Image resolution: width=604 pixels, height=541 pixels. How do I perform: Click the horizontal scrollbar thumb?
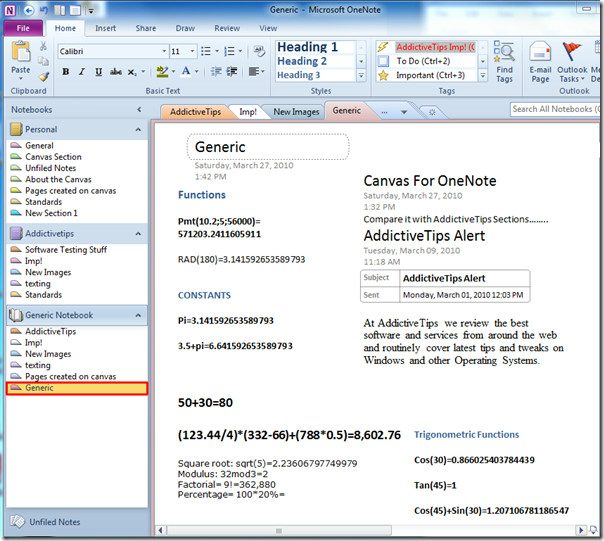click(279, 531)
